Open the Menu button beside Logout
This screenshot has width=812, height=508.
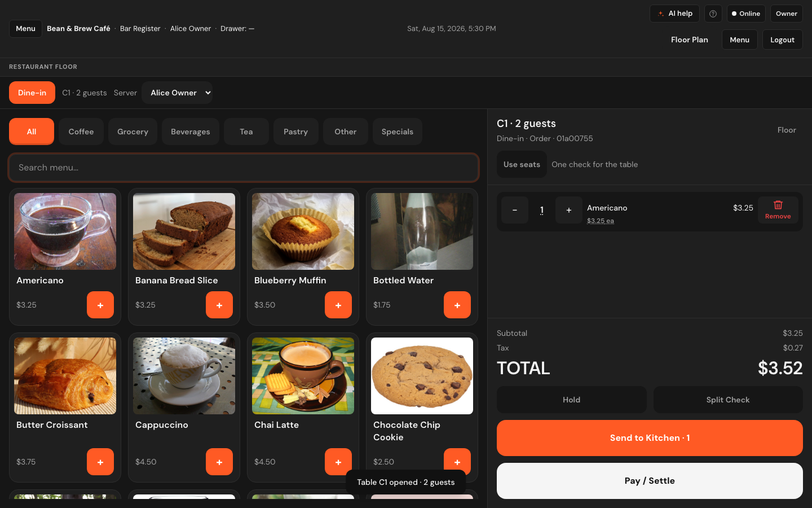click(x=740, y=40)
